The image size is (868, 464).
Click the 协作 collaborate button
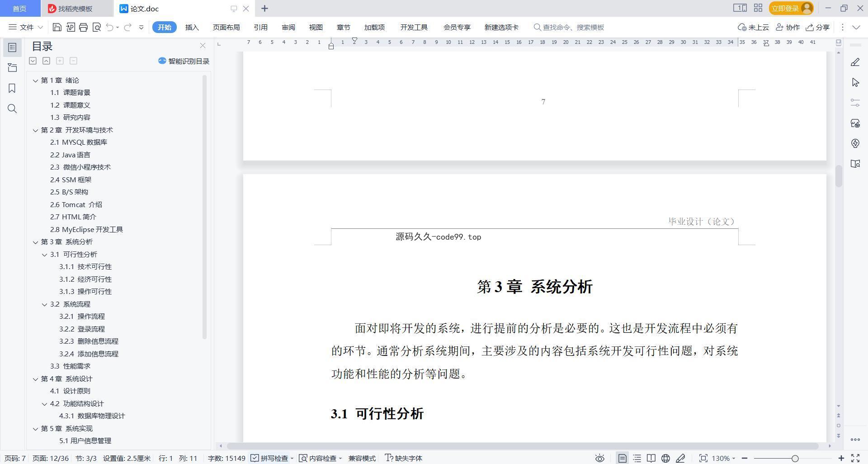tap(788, 27)
